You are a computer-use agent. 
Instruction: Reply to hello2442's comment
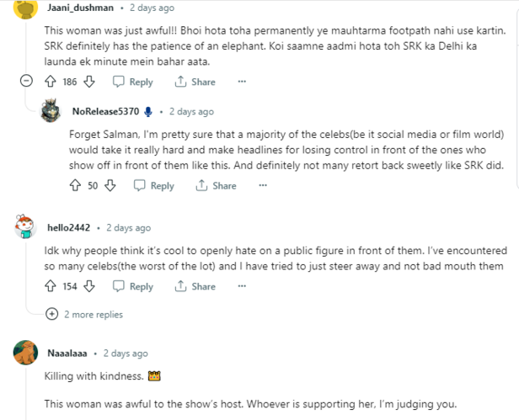coord(133,287)
